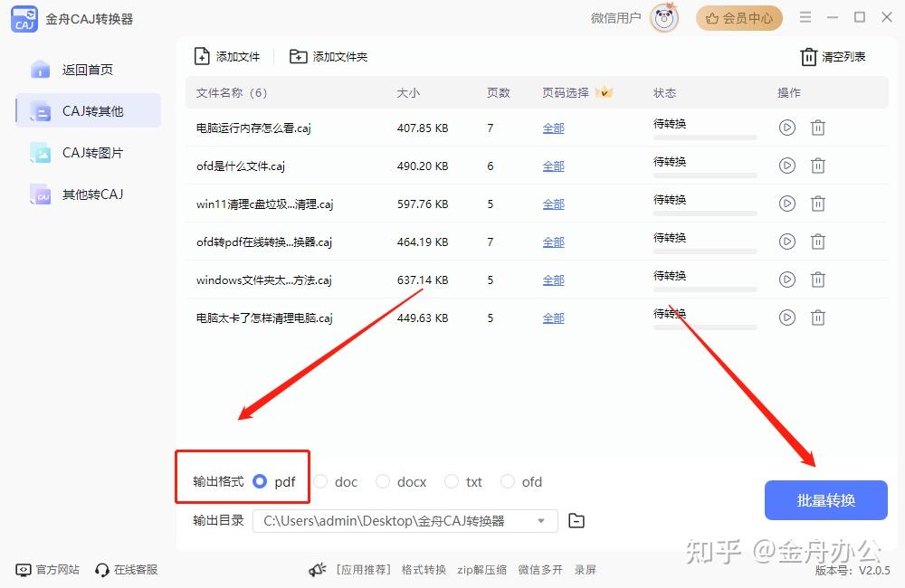Open the 会员中心 member center

(x=738, y=18)
